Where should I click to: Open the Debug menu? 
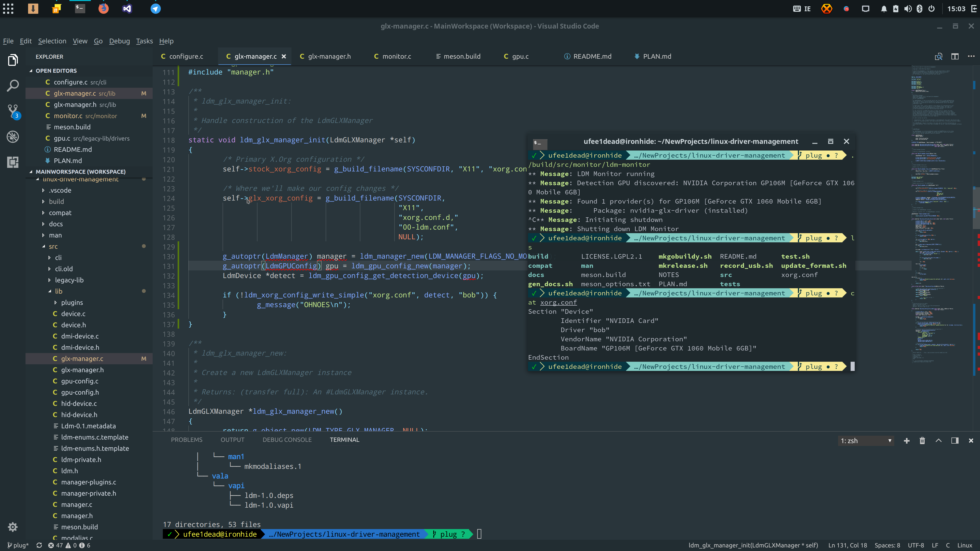coord(119,41)
